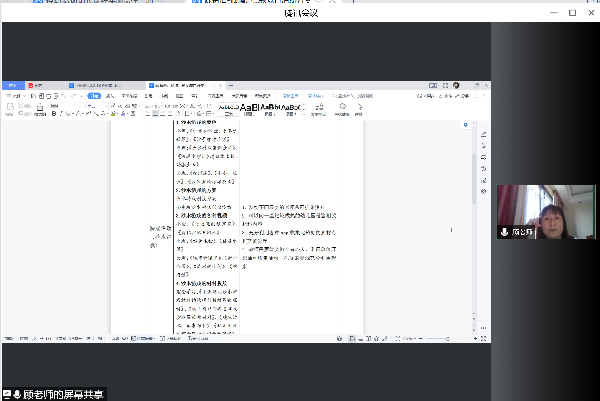Click the top pencil icon in right sidebar
Screen dimensions: 600x401
484,134
